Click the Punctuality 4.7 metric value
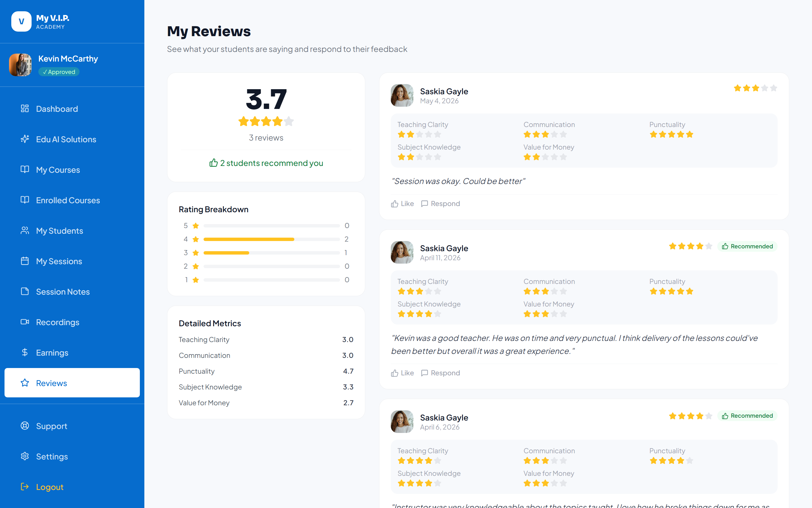Viewport: 812px width, 508px height. pyautogui.click(x=348, y=371)
